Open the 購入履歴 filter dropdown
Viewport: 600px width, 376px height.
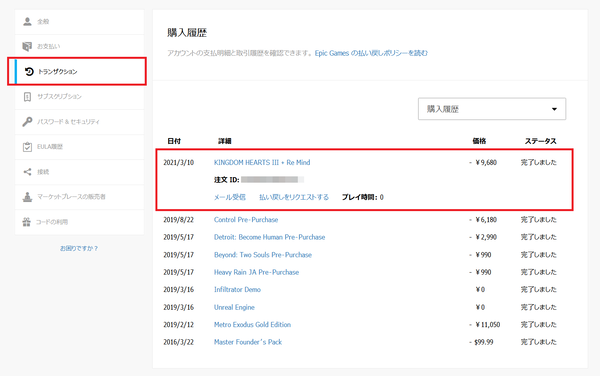pos(492,109)
